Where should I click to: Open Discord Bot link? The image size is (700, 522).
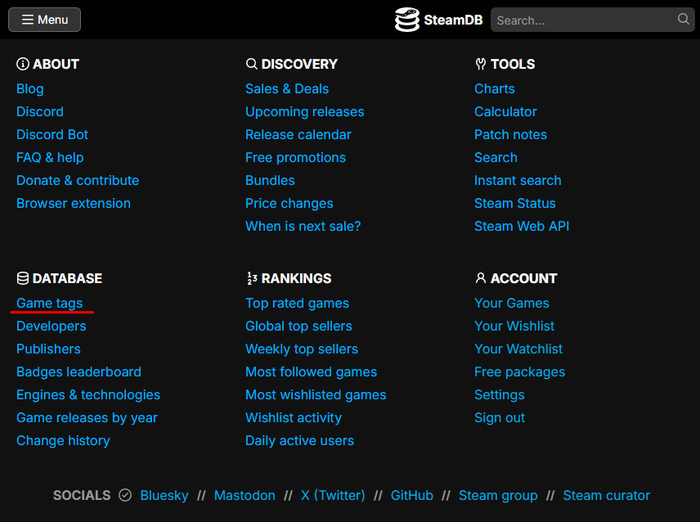click(x=52, y=135)
